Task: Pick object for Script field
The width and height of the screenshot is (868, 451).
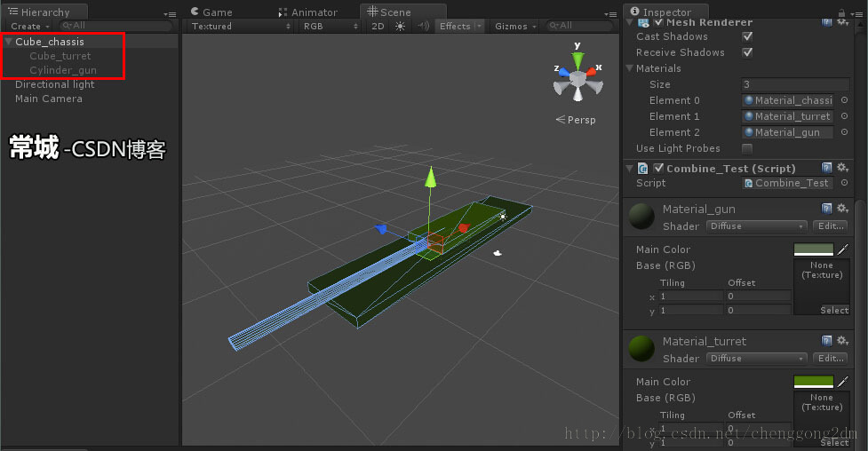Action: [x=844, y=183]
